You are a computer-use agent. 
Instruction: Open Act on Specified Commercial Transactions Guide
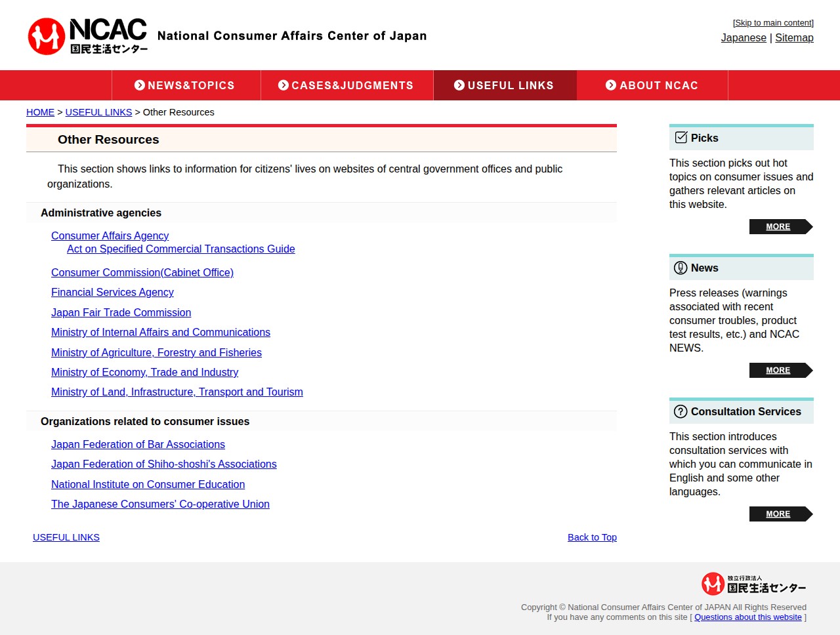(180, 249)
